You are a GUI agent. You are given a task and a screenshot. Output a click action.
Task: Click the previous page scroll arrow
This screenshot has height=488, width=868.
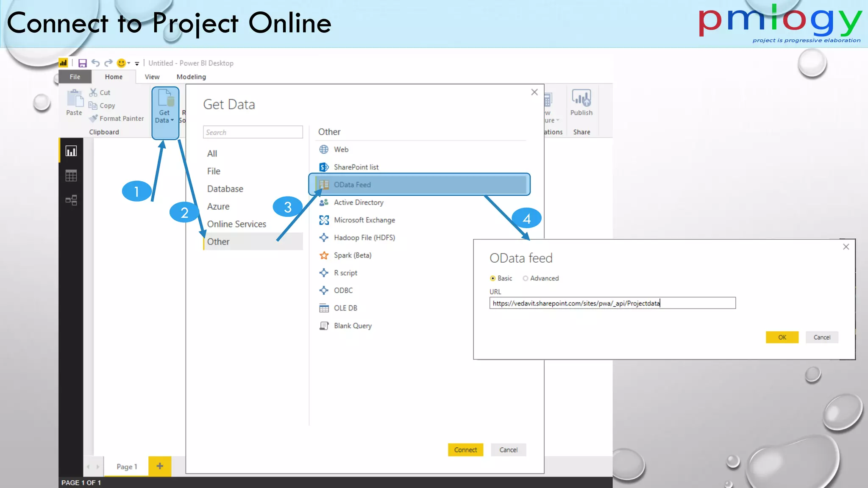coord(88,467)
